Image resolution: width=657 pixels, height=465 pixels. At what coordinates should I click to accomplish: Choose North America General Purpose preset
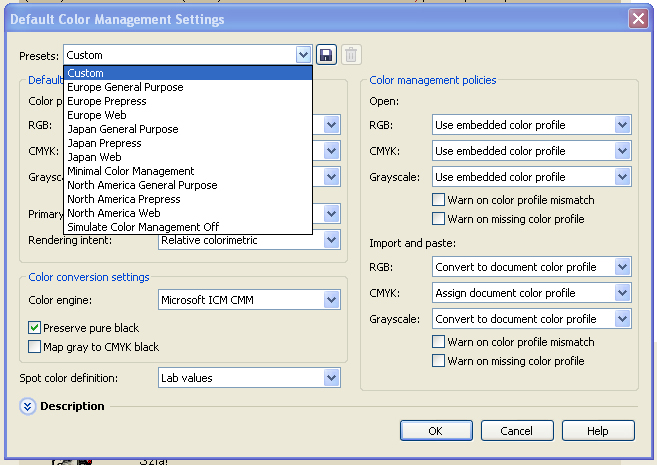[x=142, y=185]
